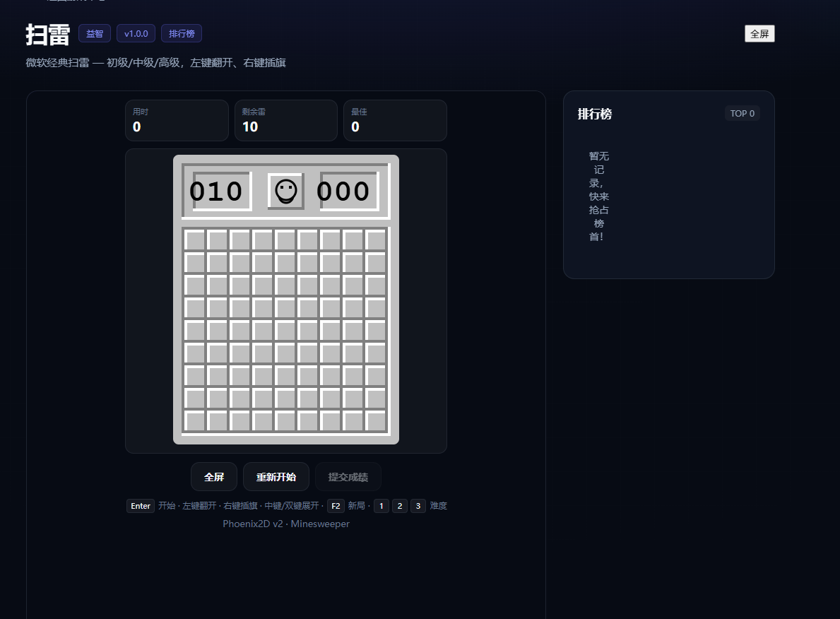The height and width of the screenshot is (619, 840).
Task: Reveal row 5, column 9 cell
Action: tap(376, 329)
